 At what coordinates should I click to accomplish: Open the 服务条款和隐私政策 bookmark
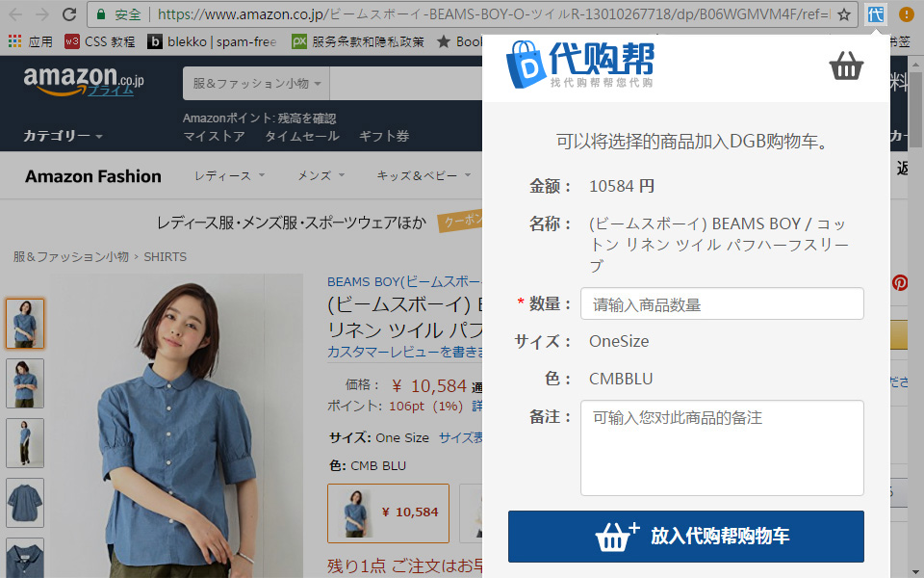click(358, 41)
